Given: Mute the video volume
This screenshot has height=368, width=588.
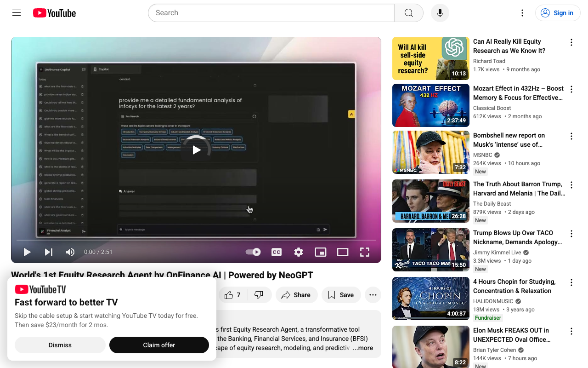Looking at the screenshot, I should (70, 252).
